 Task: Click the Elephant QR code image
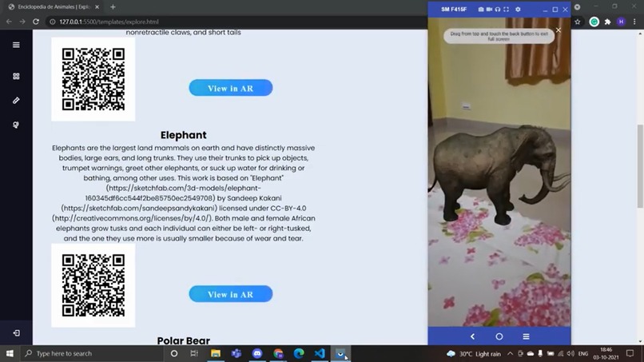[93, 285]
